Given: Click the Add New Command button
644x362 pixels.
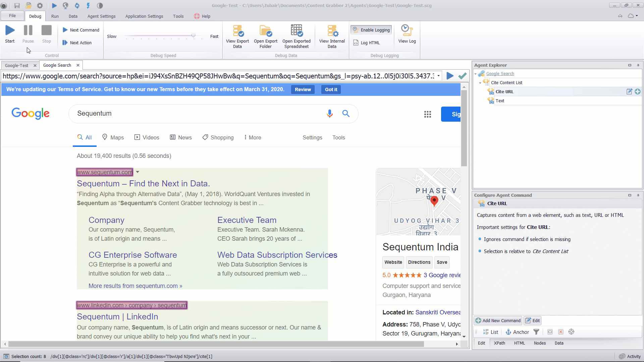Looking at the screenshot, I should pos(498,320).
